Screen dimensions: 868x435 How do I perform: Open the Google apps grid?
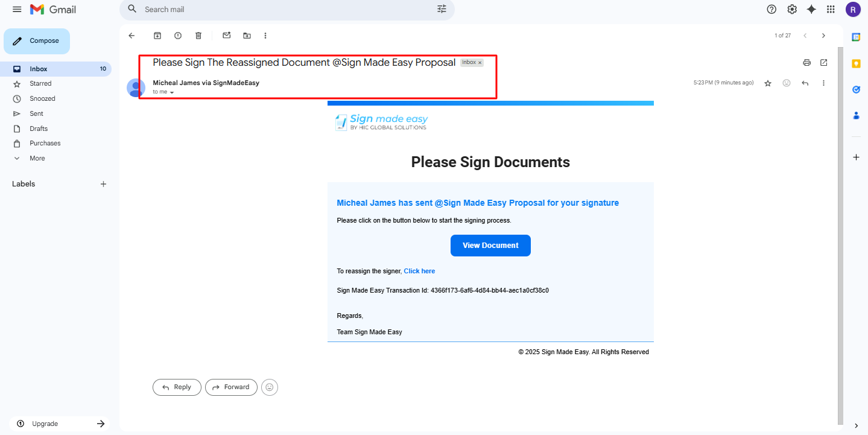coord(831,9)
